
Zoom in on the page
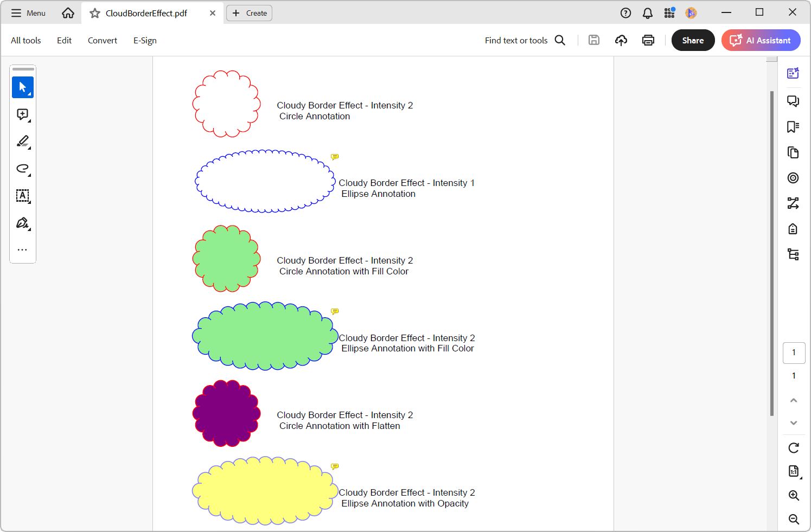pos(794,495)
